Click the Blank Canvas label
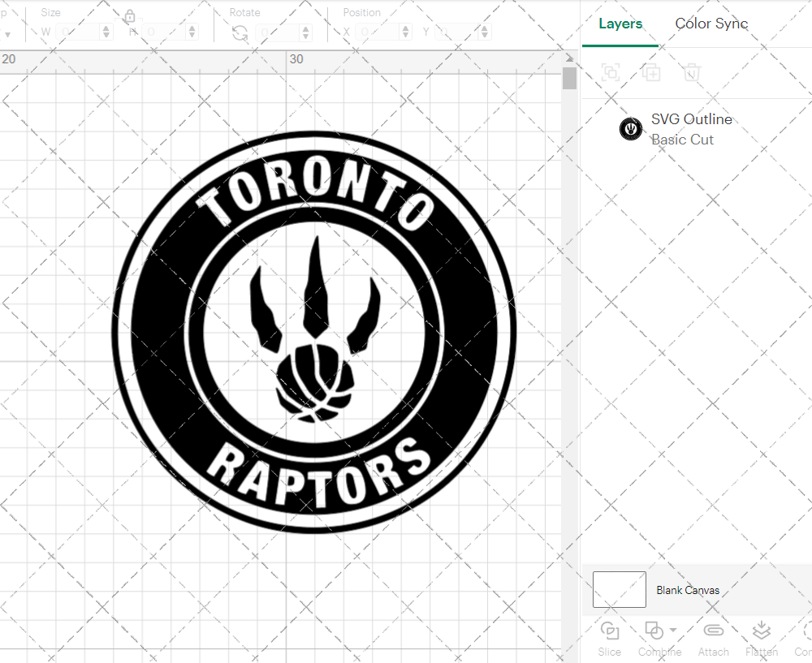Image resolution: width=812 pixels, height=663 pixels. click(688, 590)
